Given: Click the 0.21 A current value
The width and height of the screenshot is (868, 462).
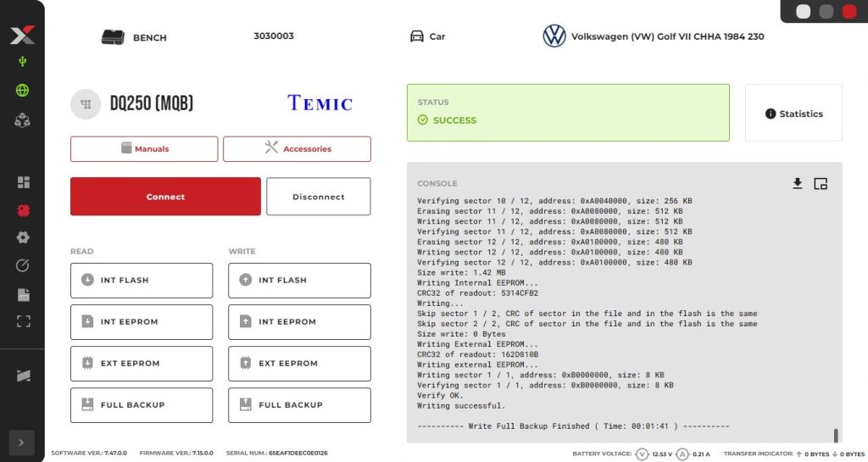Looking at the screenshot, I should 701,454.
